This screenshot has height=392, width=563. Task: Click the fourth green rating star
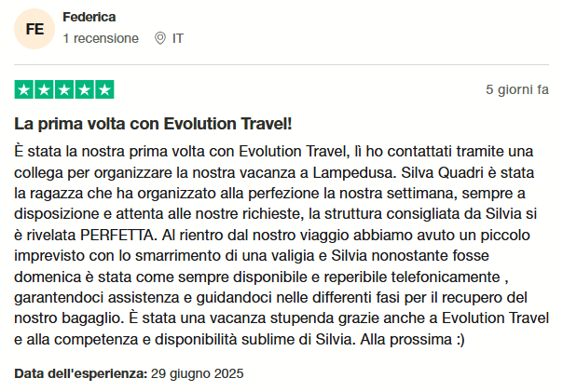click(x=85, y=90)
